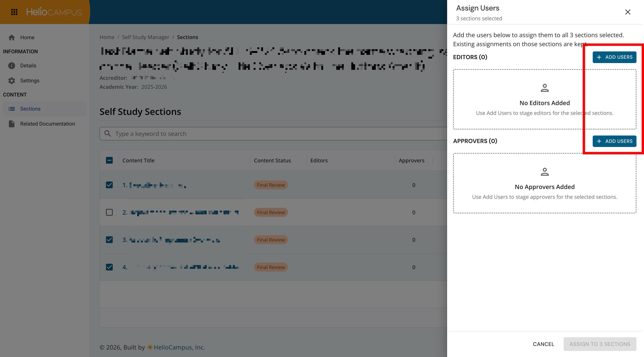Click the APPROVERS (0) heading
The height and width of the screenshot is (357, 644).
pyautogui.click(x=475, y=141)
